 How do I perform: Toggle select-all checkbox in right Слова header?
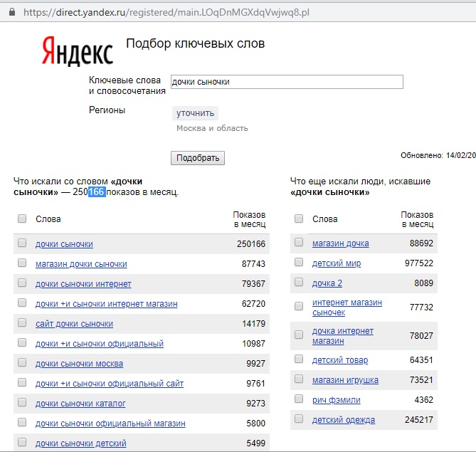pos(299,219)
